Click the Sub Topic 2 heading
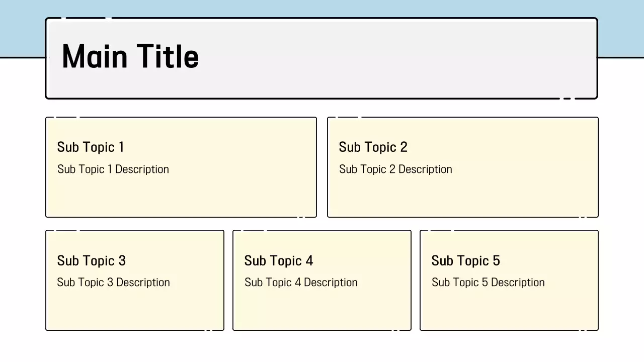Image resolution: width=644 pixels, height=362 pixels. pos(373,147)
